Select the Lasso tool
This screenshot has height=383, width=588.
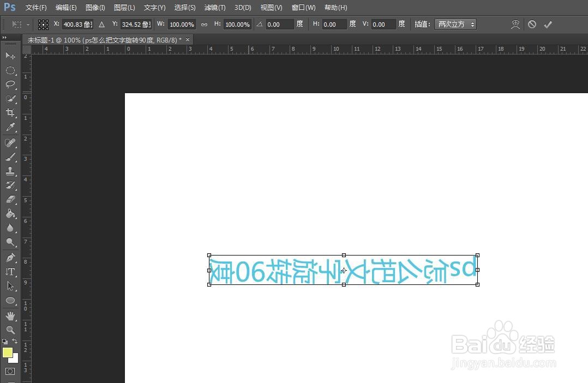pos(10,84)
